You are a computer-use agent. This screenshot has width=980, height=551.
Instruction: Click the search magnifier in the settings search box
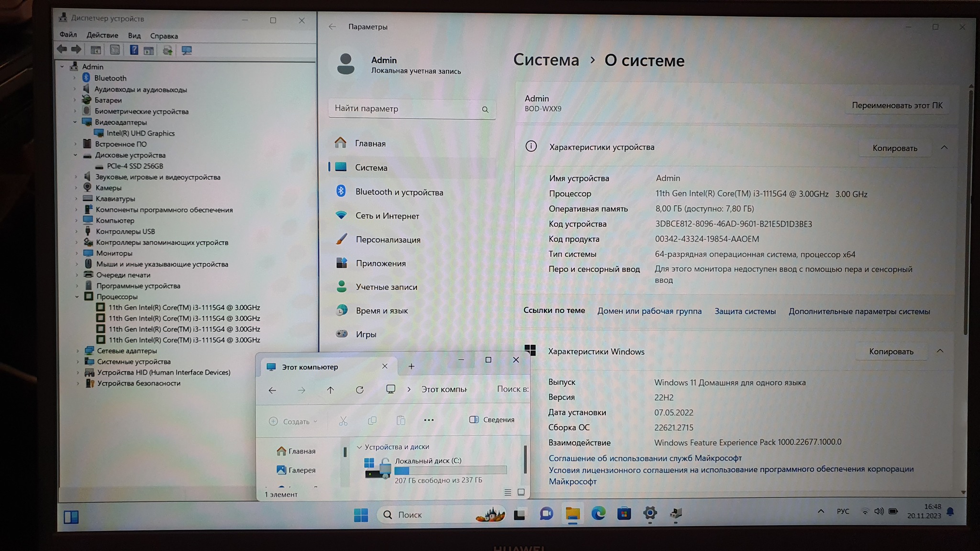(x=485, y=110)
